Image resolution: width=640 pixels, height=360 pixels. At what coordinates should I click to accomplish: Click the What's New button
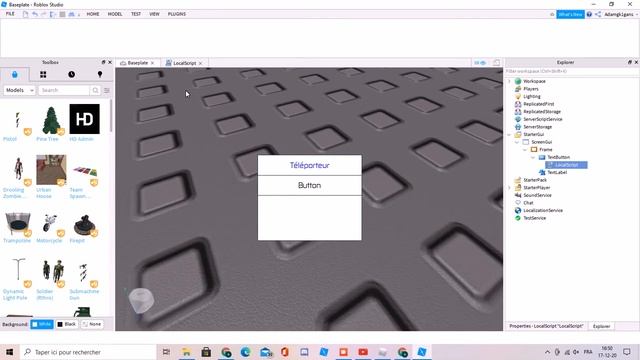[570, 14]
